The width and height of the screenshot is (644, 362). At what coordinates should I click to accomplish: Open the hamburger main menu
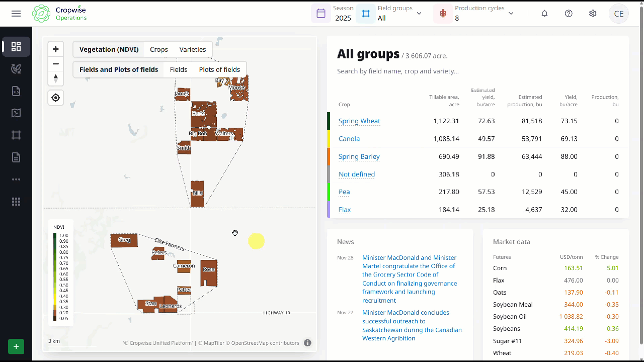[16, 14]
